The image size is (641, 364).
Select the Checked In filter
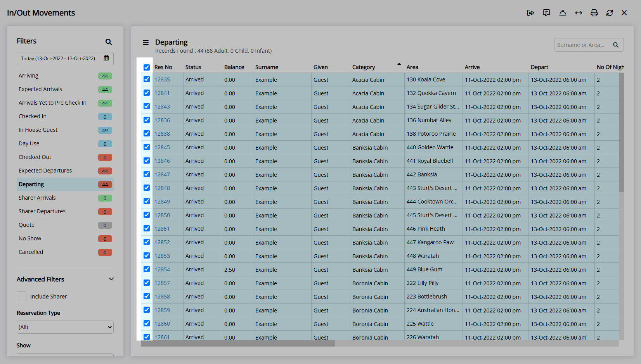point(65,116)
